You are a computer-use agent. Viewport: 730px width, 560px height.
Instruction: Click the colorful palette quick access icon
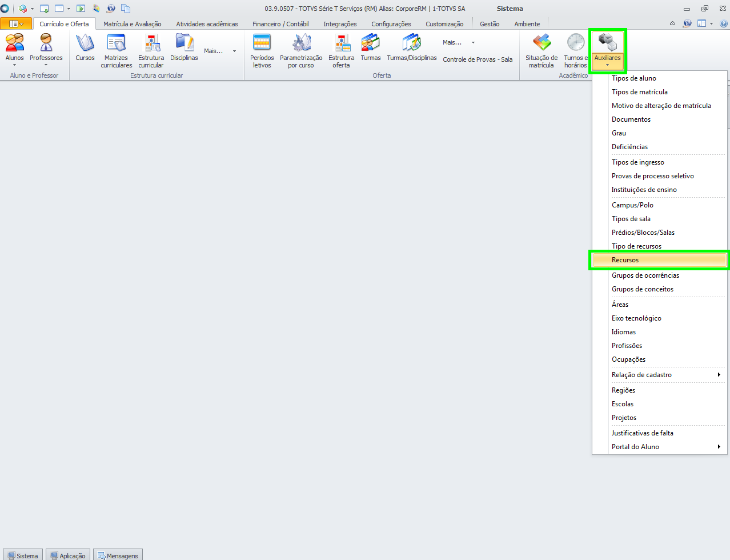pyautogui.click(x=96, y=9)
